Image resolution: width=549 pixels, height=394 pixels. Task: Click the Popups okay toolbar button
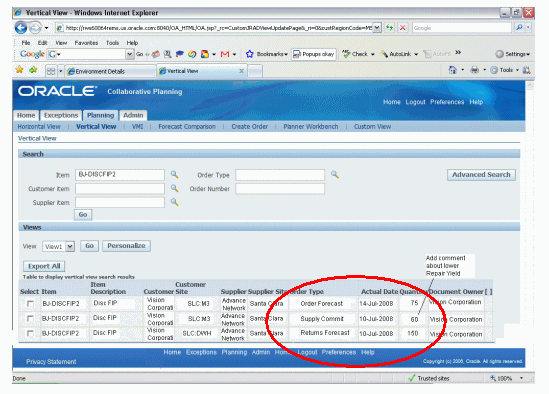point(313,54)
